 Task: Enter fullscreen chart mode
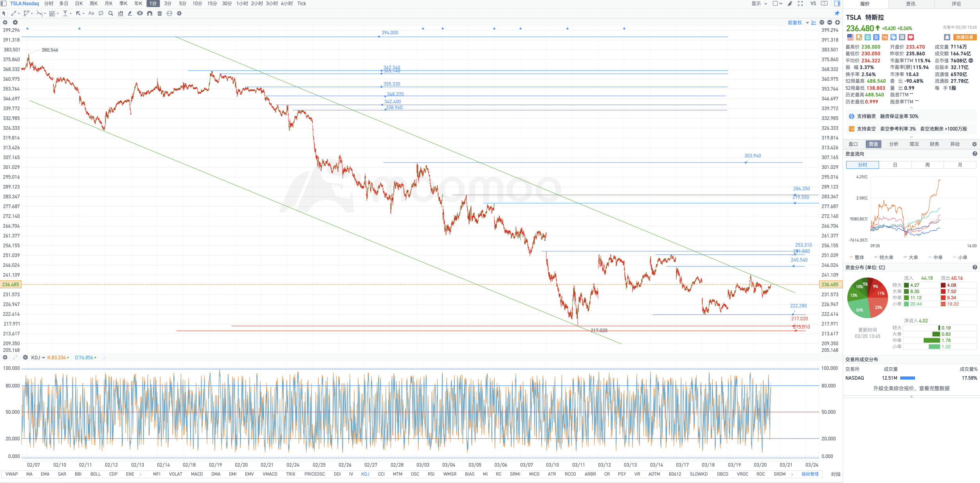tap(800, 4)
